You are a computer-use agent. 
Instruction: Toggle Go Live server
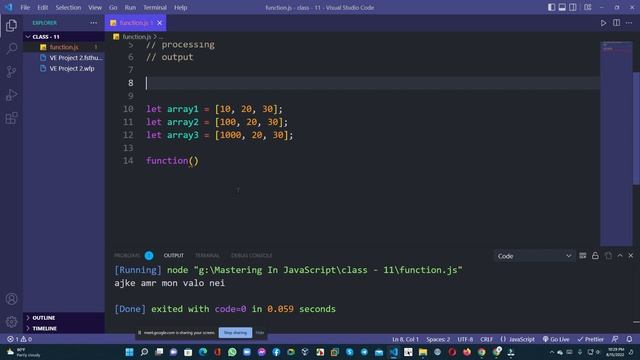tap(556, 339)
